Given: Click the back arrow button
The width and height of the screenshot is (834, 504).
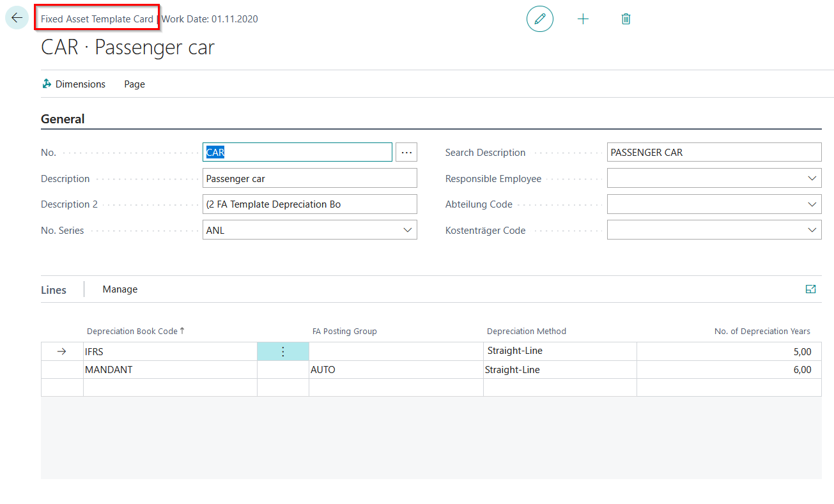Looking at the screenshot, I should click(x=17, y=18).
